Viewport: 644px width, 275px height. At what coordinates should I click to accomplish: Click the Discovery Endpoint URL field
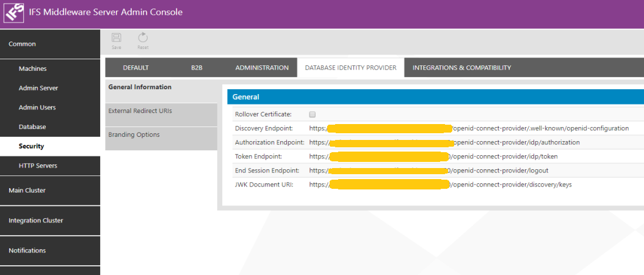[469, 128]
